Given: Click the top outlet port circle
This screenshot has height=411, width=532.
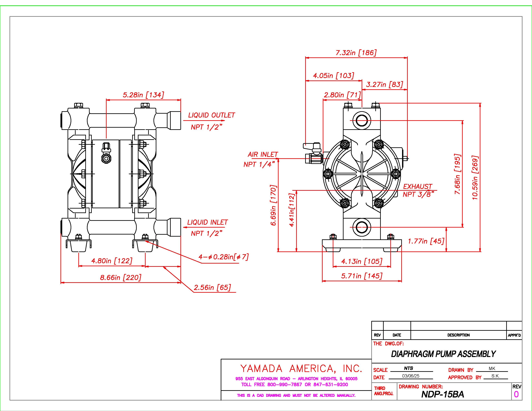Looking at the screenshot, I should tap(362, 121).
